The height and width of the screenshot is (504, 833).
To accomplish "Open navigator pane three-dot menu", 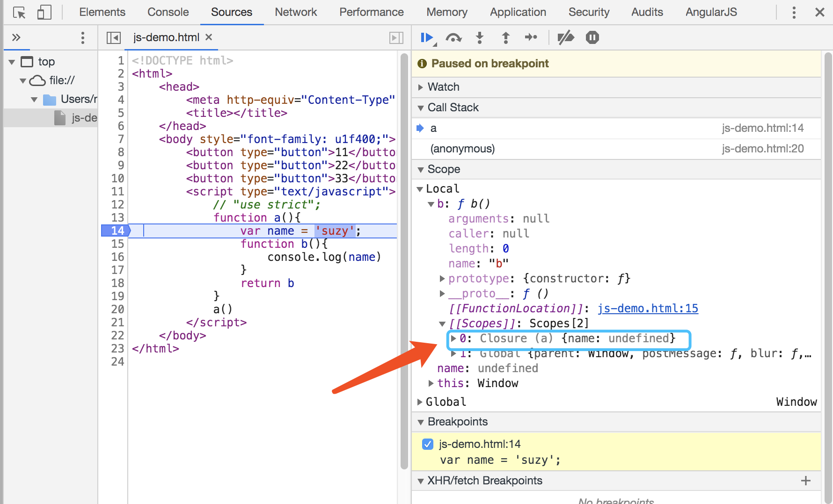I will 83,37.
